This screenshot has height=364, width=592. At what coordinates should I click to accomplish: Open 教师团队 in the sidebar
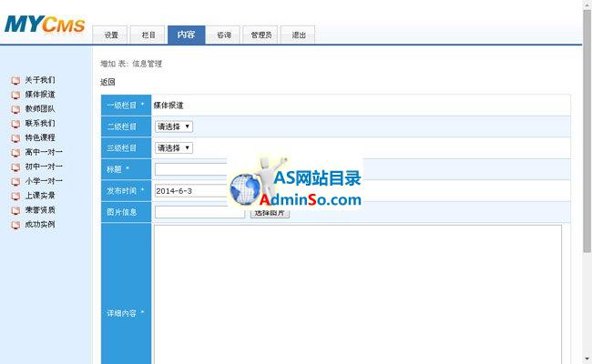[x=40, y=108]
